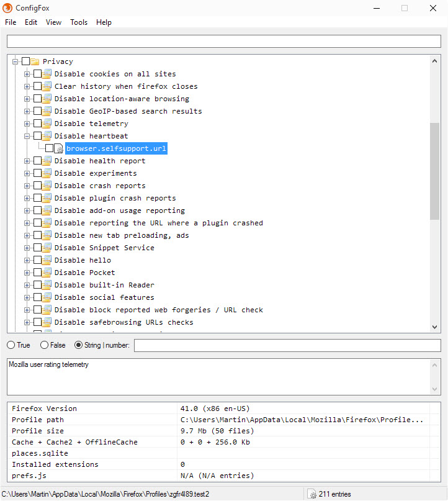Click the icon beside Disable experiments
448x501 pixels.
[x=47, y=173]
